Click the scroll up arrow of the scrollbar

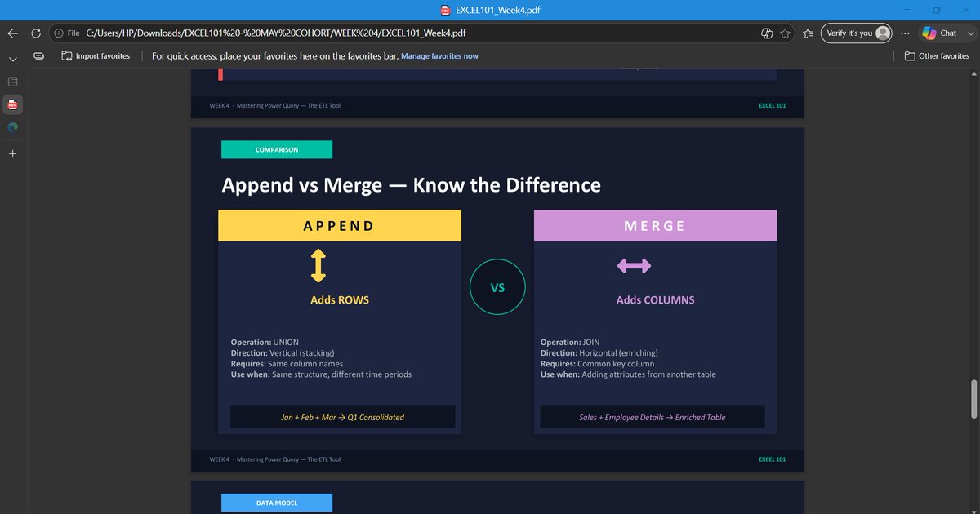[x=973, y=74]
